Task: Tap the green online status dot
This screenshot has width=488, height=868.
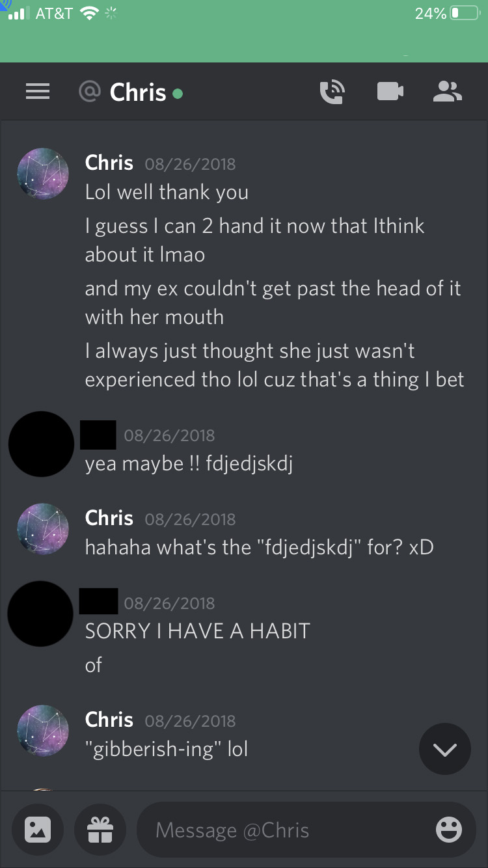Action: pos(178,94)
